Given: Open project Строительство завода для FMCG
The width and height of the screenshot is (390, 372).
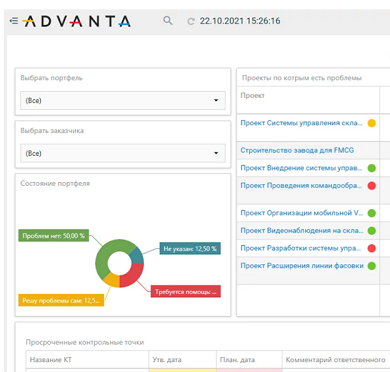Looking at the screenshot, I should [297, 150].
